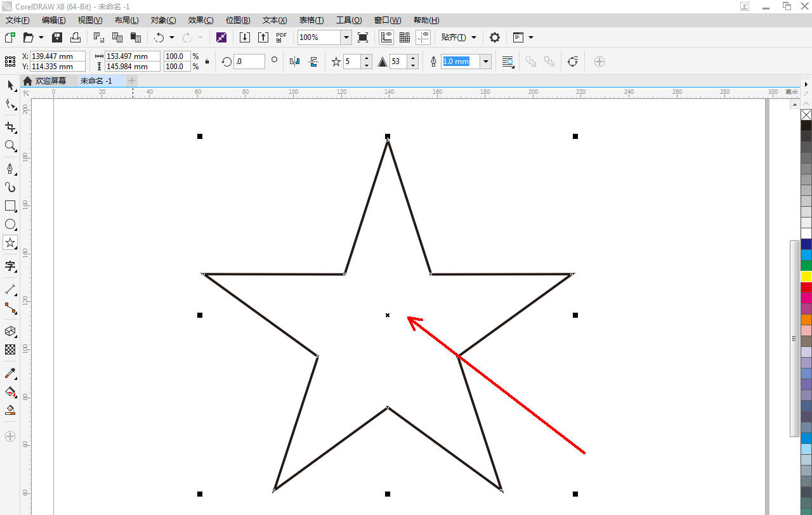Image resolution: width=812 pixels, height=515 pixels.
Task: Pick the yellow color swatch
Action: tap(806, 277)
